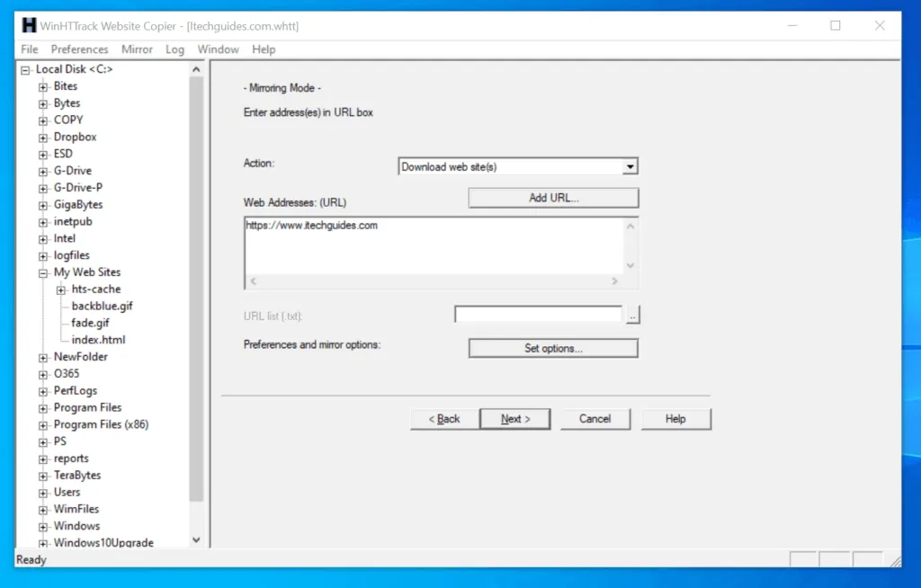Click the WinHTTrack H logo icon
The height and width of the screenshot is (588, 921).
point(29,26)
